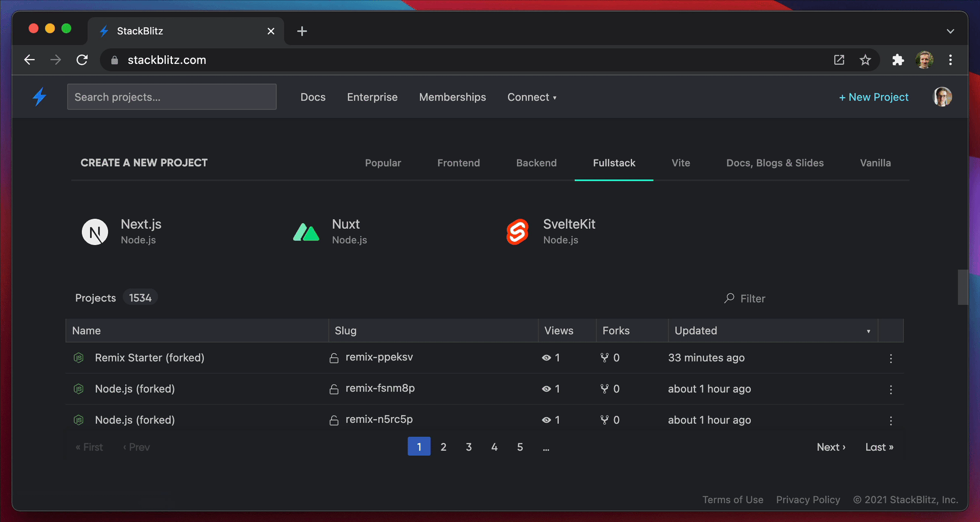
Task: Open page in app via address bar icon
Action: click(839, 60)
